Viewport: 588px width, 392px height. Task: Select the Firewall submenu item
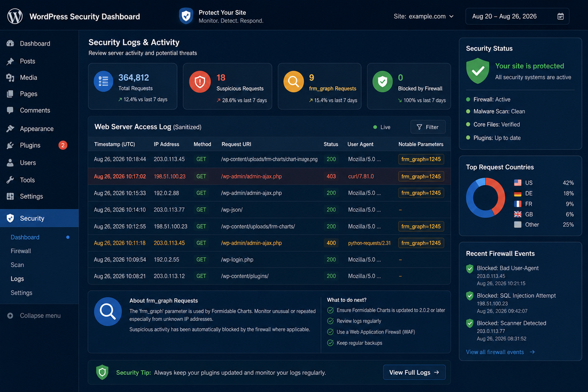pyautogui.click(x=21, y=251)
